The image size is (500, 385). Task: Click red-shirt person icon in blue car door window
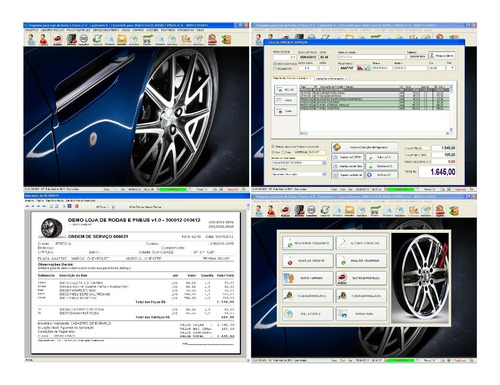tap(43, 39)
